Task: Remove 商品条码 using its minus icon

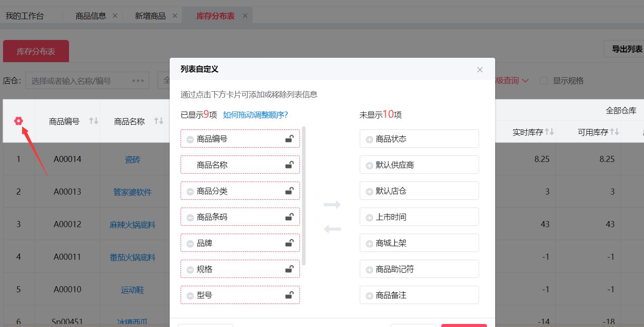Action: [190, 218]
